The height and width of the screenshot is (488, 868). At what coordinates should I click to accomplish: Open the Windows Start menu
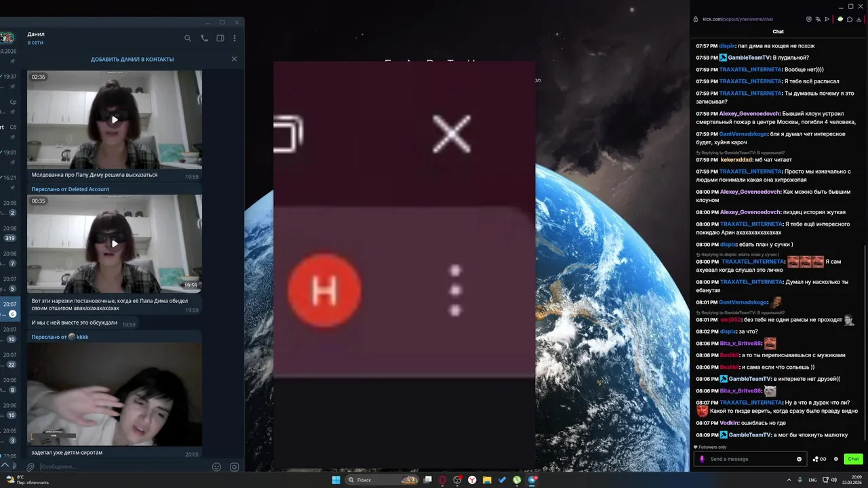point(336,480)
